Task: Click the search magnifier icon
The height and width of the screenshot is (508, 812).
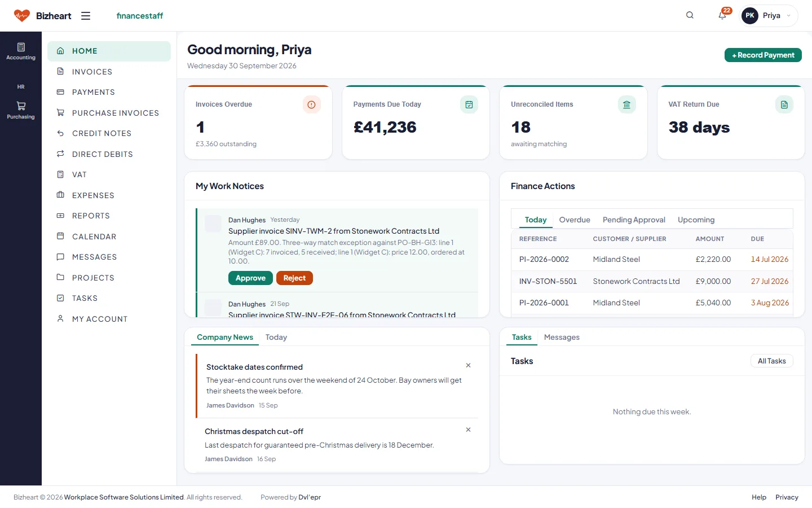Action: point(690,15)
